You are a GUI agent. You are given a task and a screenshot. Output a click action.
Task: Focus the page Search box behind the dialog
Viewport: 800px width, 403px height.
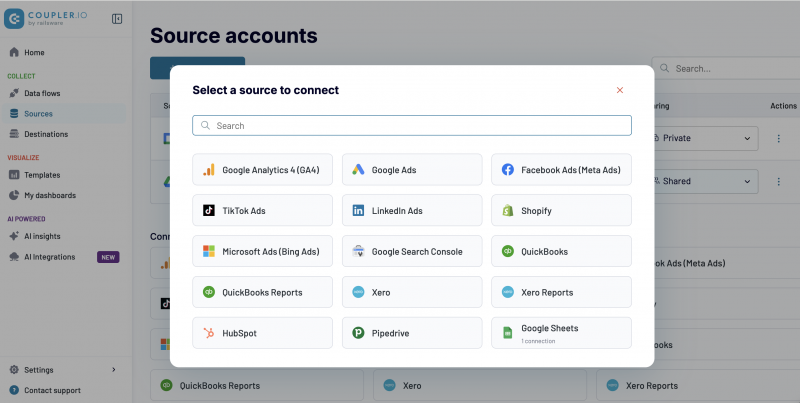coord(726,68)
